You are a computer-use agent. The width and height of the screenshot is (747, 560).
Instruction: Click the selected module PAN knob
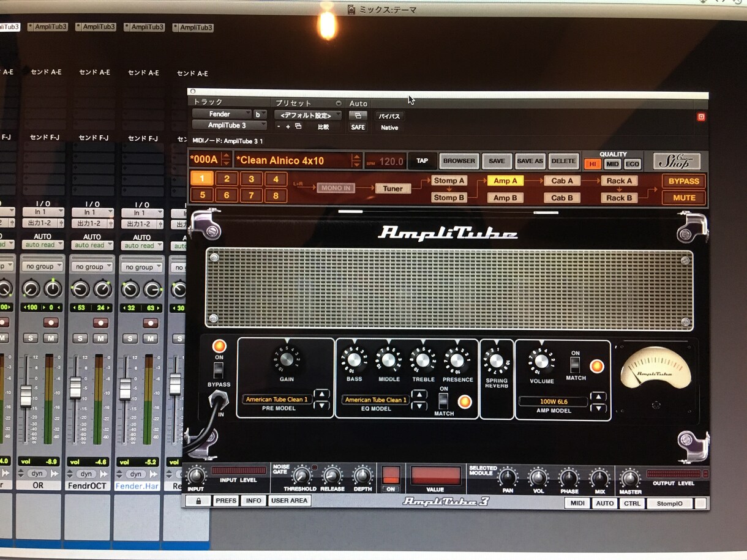pyautogui.click(x=507, y=477)
